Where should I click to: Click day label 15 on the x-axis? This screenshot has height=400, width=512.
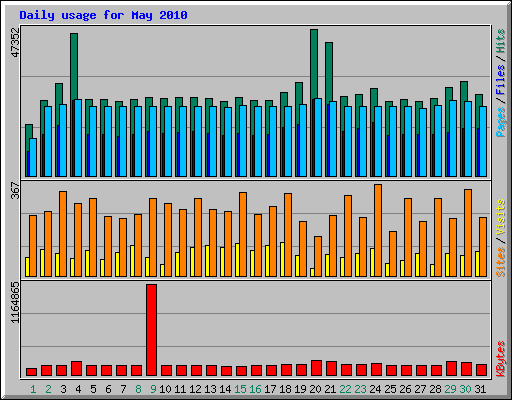pos(240,389)
